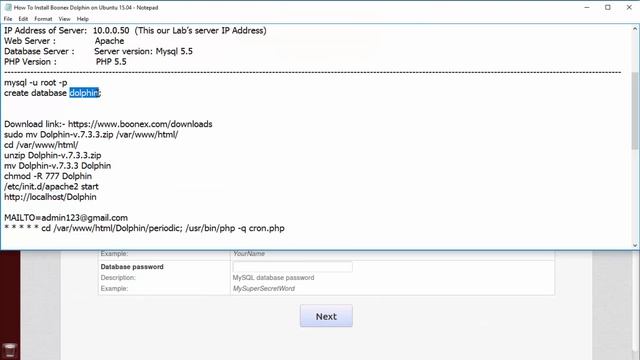Click the highlighted word dolphin
640x360 pixels.
tap(84, 93)
